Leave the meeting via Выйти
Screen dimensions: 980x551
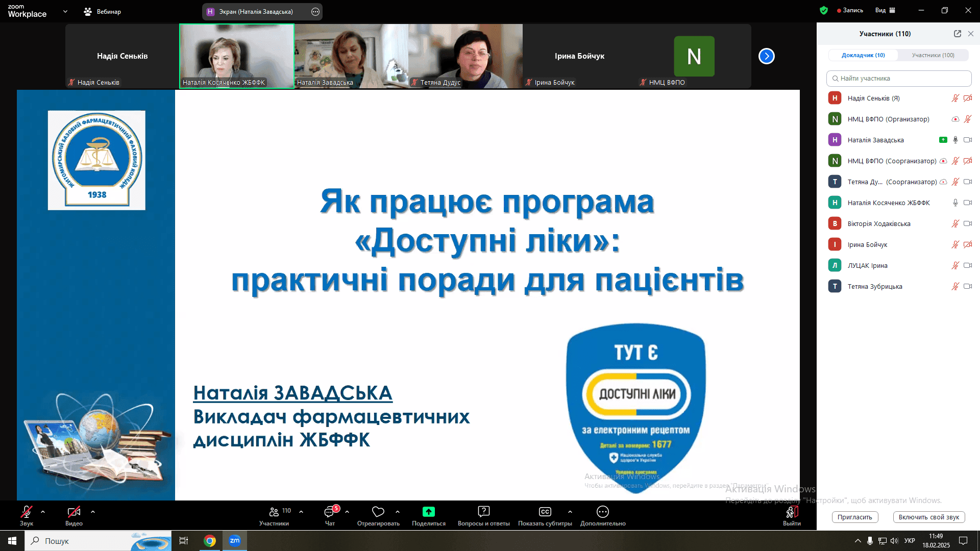(x=792, y=515)
